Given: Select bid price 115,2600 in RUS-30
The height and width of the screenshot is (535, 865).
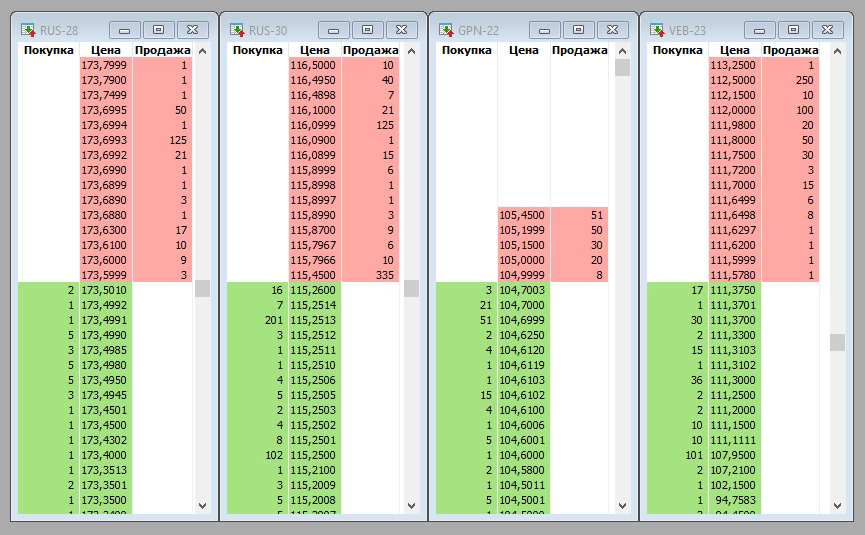Looking at the screenshot, I should 315,290.
